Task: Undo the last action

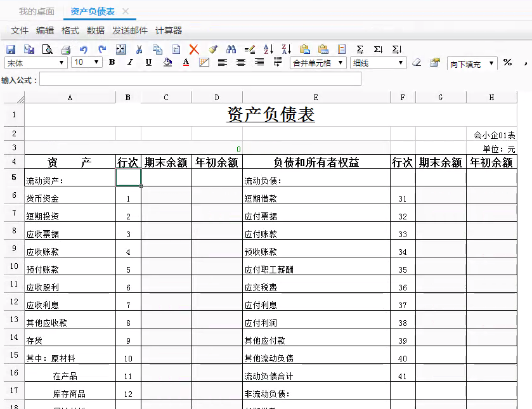Action: [84, 49]
